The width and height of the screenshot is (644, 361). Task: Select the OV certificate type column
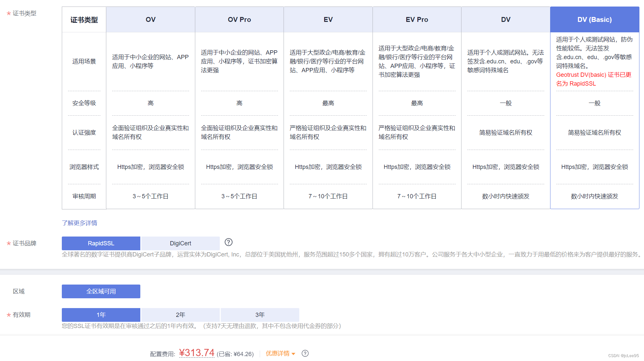click(150, 20)
